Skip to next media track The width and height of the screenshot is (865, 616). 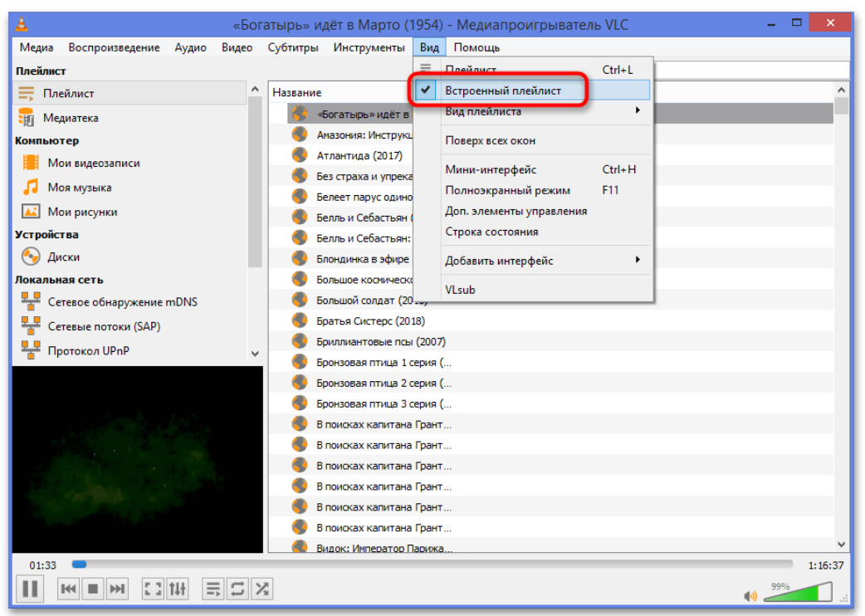tap(118, 589)
